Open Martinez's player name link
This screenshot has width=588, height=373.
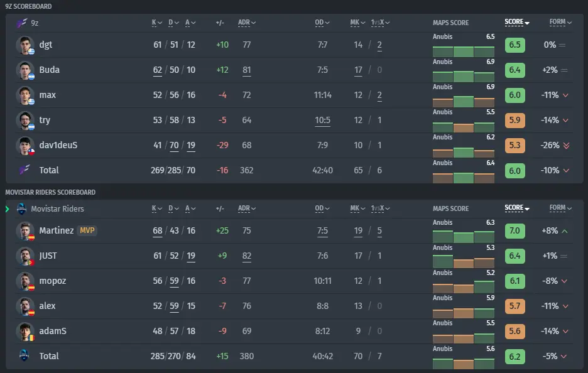click(57, 231)
